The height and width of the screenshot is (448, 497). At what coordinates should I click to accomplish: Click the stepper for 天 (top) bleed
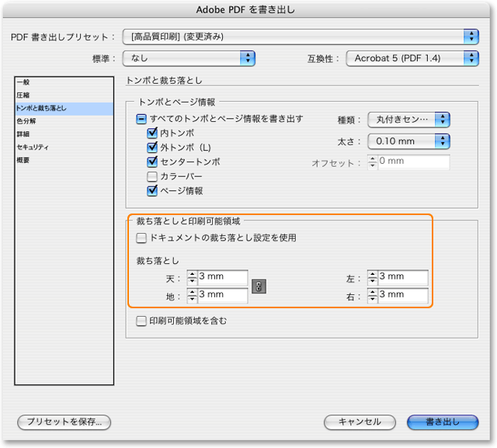pyautogui.click(x=192, y=278)
